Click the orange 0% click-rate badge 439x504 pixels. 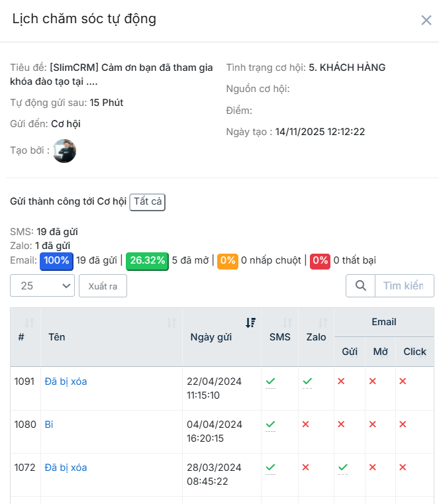point(228,260)
